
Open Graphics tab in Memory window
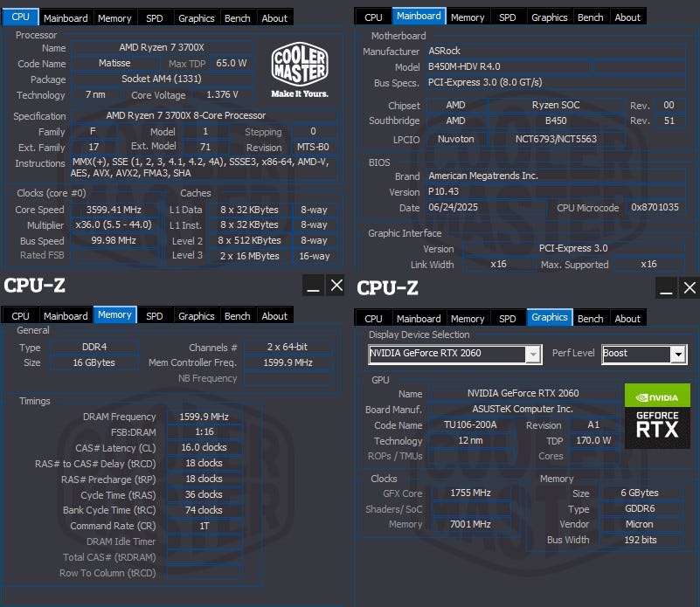coord(197,316)
